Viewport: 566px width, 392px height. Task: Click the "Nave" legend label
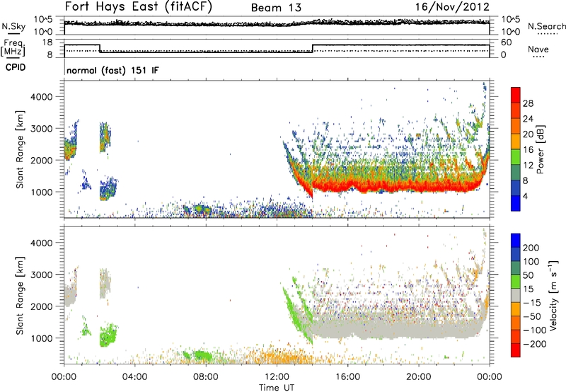pyautogui.click(x=538, y=49)
